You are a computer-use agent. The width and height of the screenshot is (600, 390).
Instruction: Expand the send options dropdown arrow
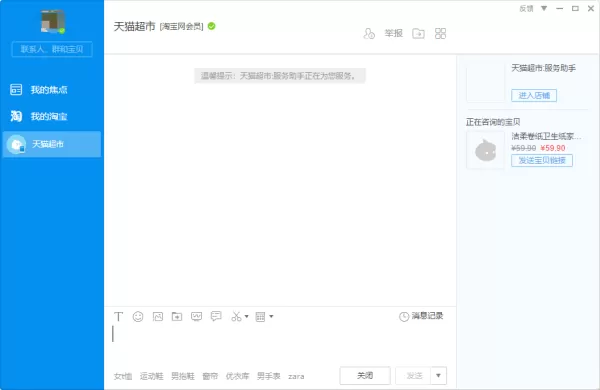tap(439, 375)
